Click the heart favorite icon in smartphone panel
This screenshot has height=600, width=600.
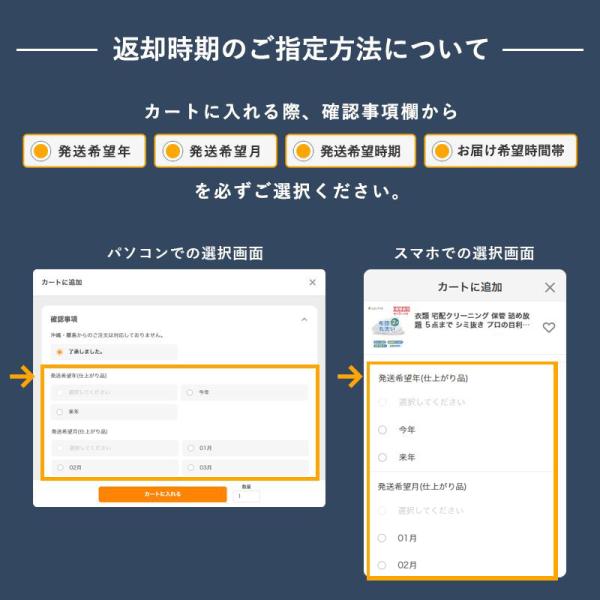point(549,327)
